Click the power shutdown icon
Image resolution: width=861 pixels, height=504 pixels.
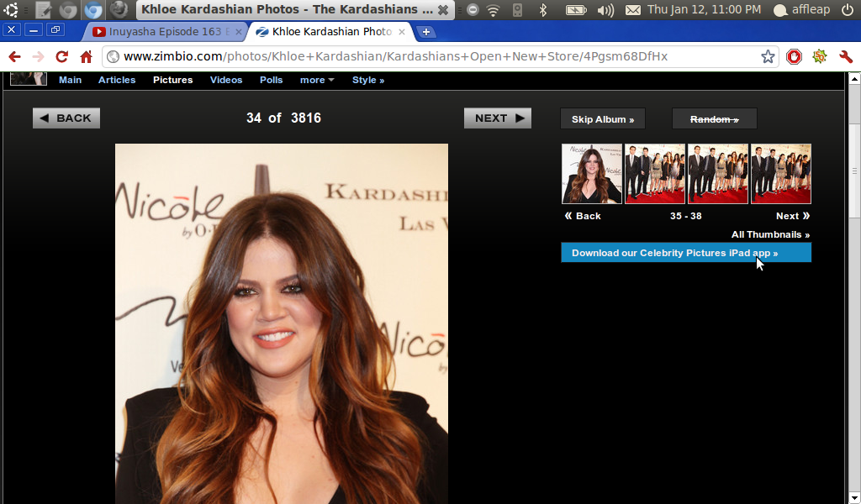point(848,9)
